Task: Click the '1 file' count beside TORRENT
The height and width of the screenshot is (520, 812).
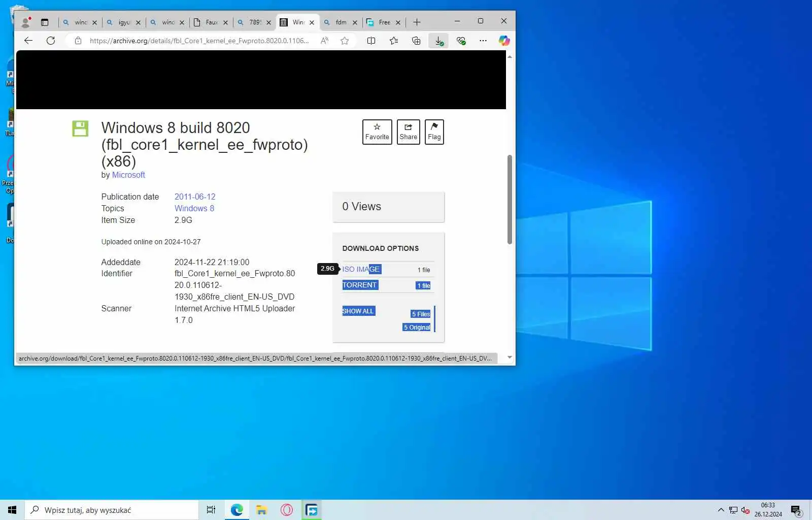Action: pyautogui.click(x=423, y=285)
